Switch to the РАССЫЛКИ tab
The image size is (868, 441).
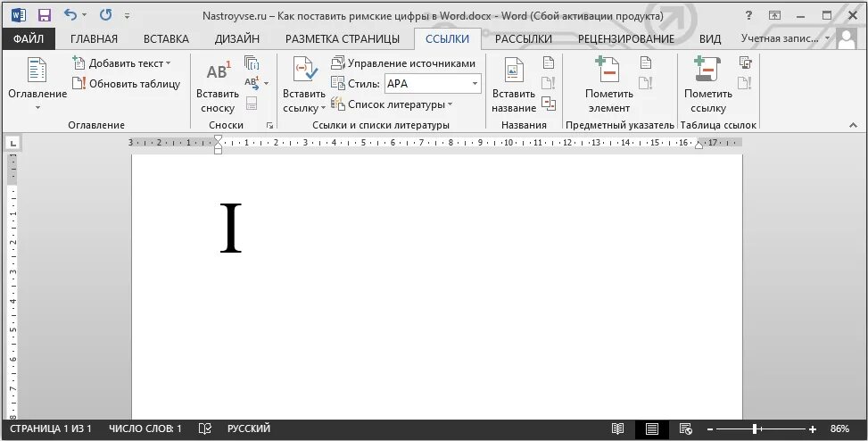click(x=523, y=38)
